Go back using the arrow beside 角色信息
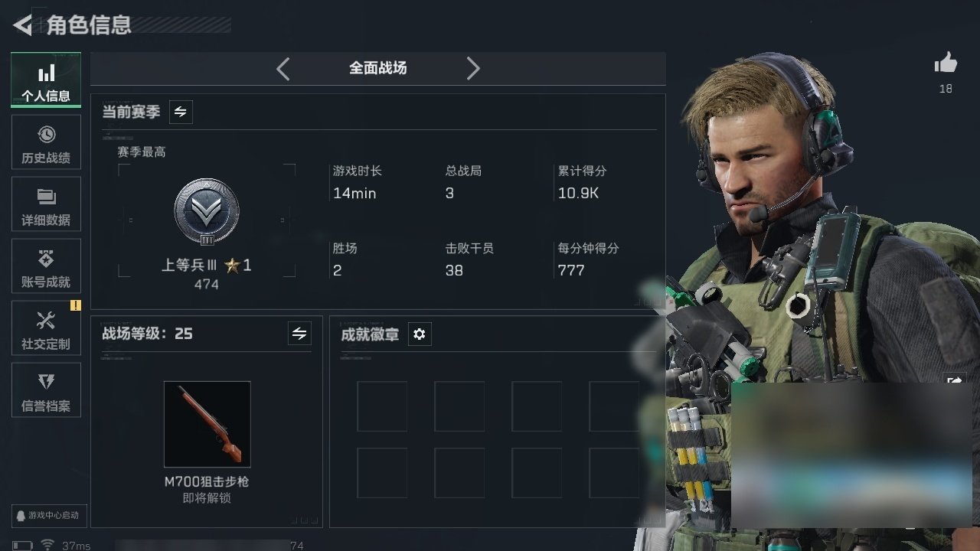The height and width of the screenshot is (551, 980). (23, 25)
